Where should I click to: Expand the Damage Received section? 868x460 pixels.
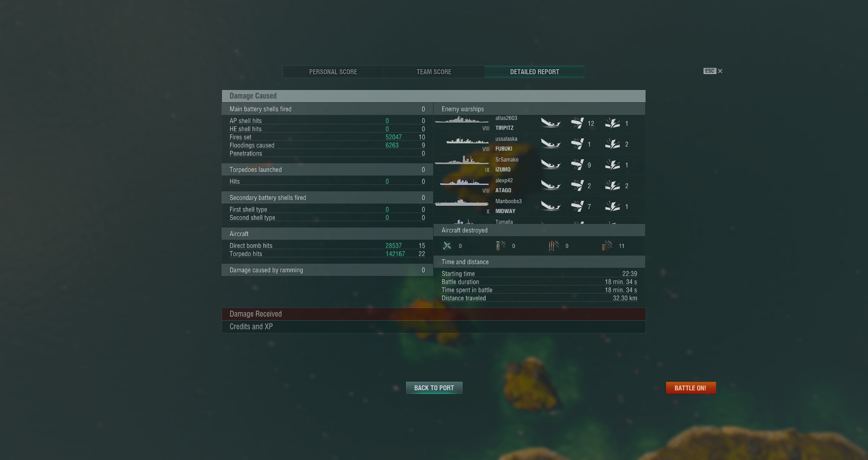click(434, 314)
